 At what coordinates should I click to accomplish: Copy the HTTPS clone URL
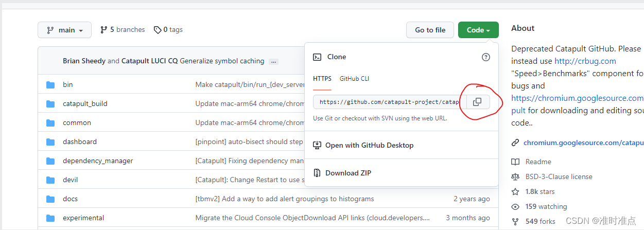[x=478, y=102]
